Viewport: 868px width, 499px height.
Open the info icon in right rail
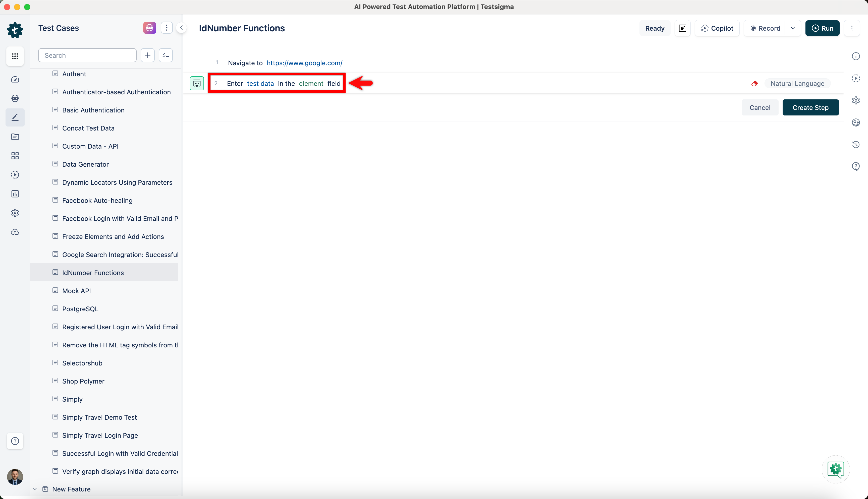[856, 56]
